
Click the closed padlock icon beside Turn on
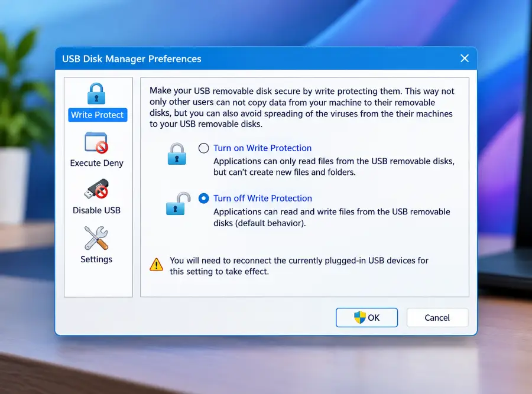[177, 154]
